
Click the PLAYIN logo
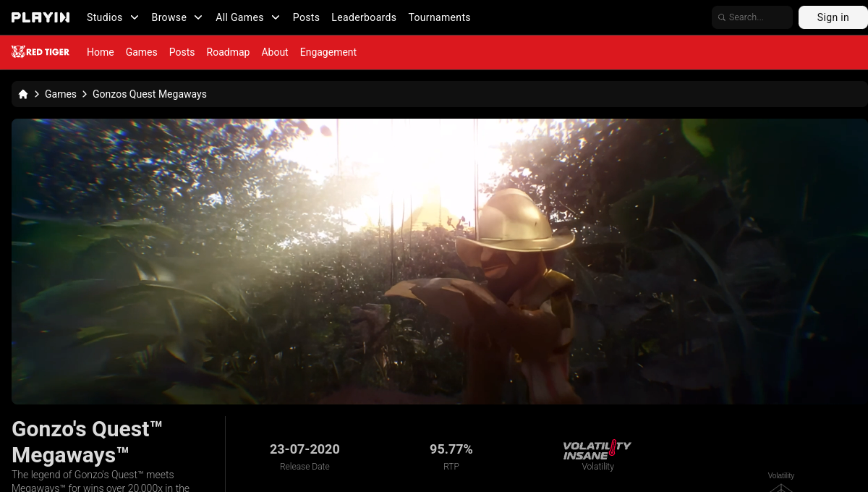click(x=41, y=17)
